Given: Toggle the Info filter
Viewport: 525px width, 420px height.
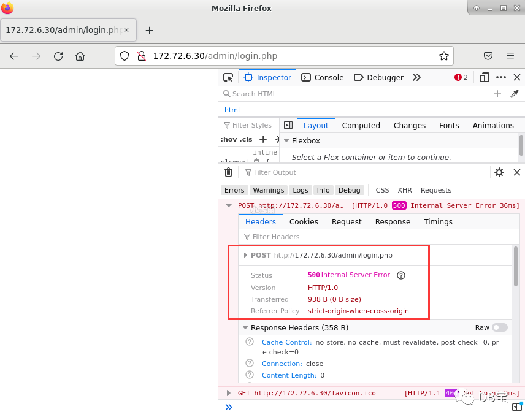Looking at the screenshot, I should pos(323,190).
